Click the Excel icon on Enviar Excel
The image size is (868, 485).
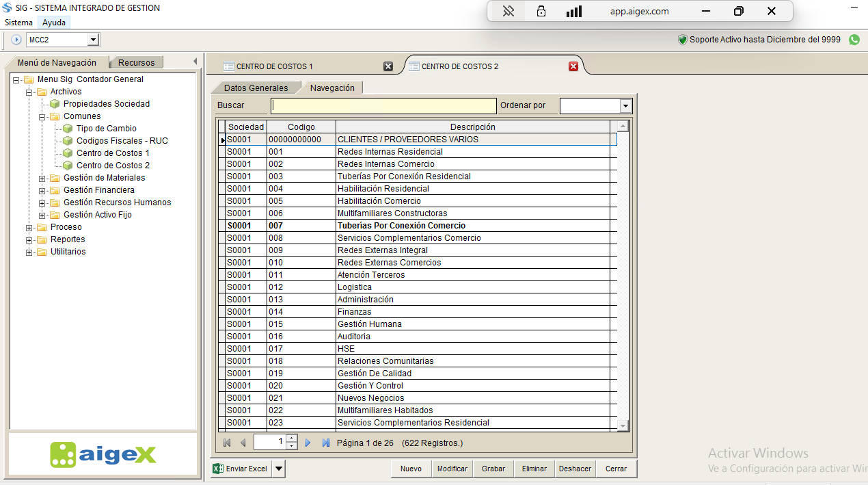pos(218,469)
